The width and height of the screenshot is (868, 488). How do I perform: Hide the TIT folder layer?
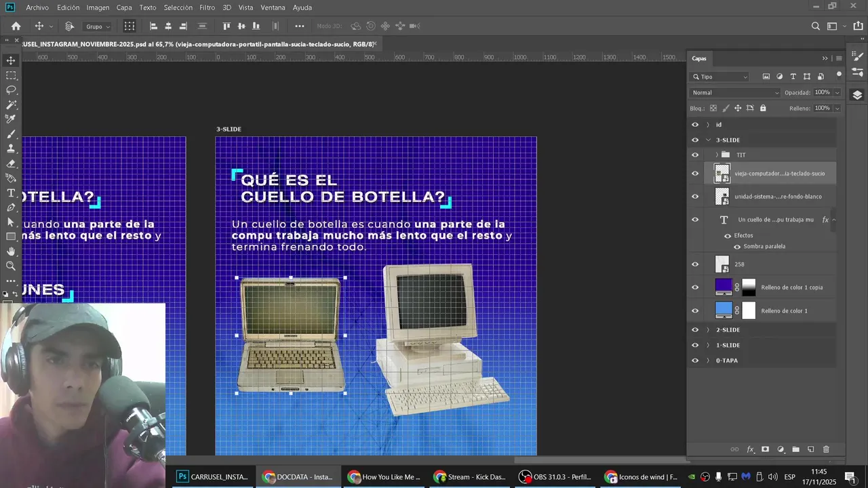coord(694,155)
